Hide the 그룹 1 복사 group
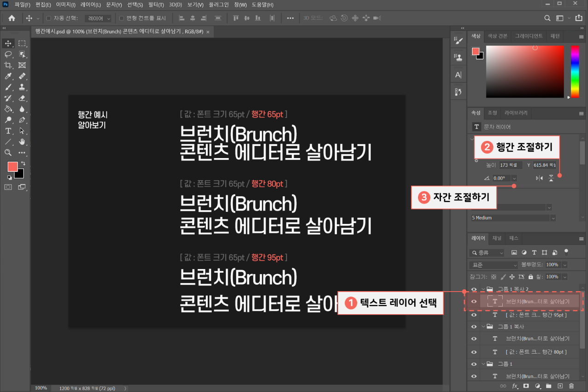The height and width of the screenshot is (392, 588). pyautogui.click(x=474, y=327)
